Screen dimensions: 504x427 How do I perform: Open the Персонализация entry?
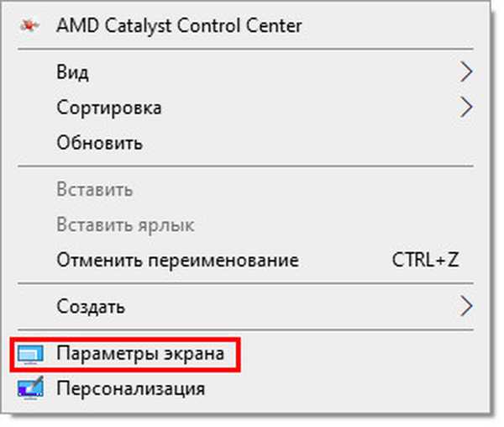130,389
